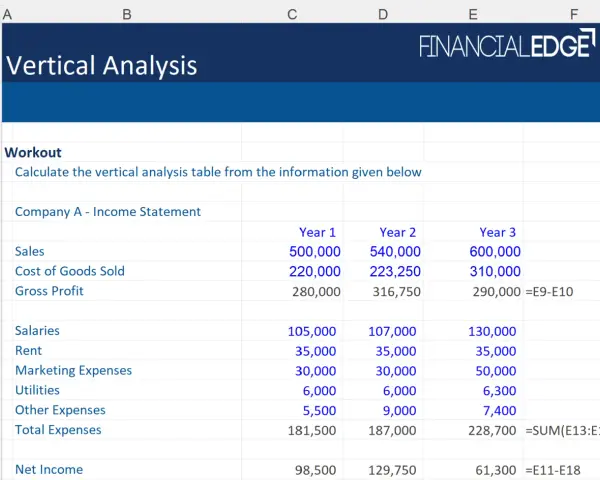This screenshot has height=480, width=600.
Task: Click the Financial Edge logo
Action: click(x=507, y=44)
